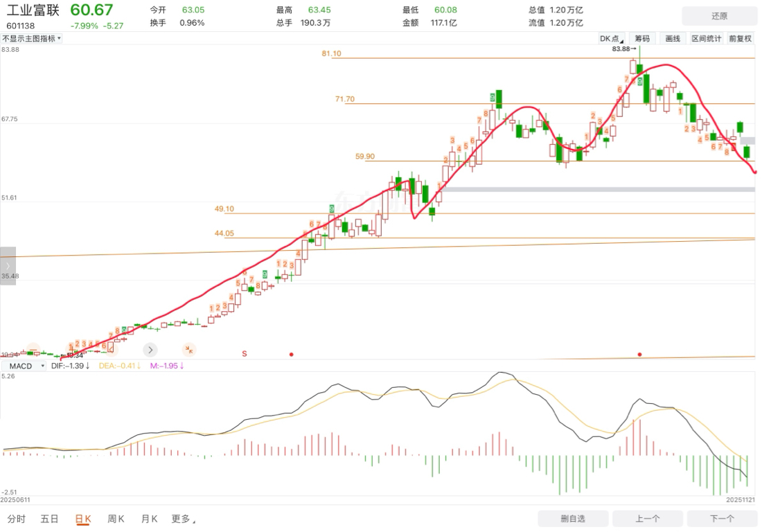762x532 pixels.
Task: Click the start date 20250611
Action: [15, 500]
